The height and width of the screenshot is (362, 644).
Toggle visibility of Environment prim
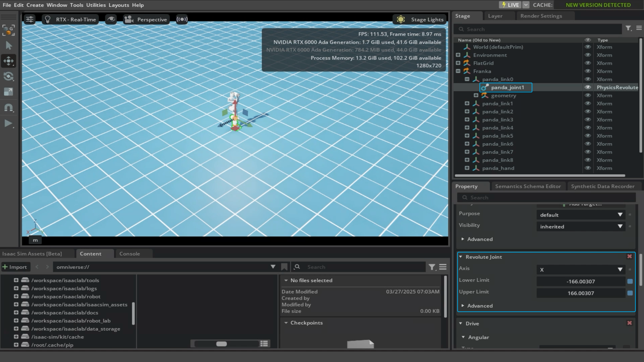(x=588, y=55)
